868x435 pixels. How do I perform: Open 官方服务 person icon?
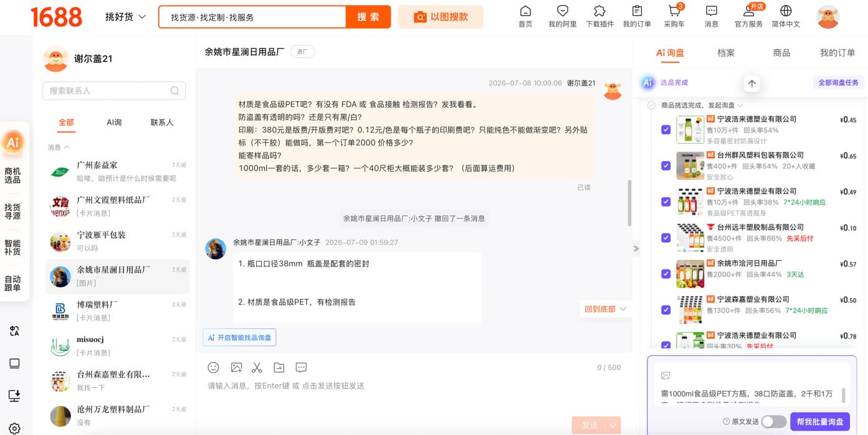tap(748, 11)
